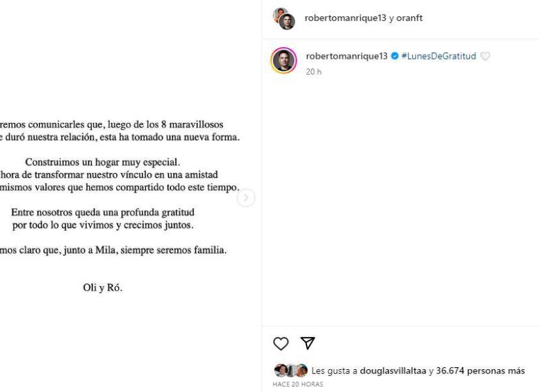Image resolution: width=539 pixels, height=392 pixels.
Task: Share the post via paper plane icon
Action: (308, 344)
